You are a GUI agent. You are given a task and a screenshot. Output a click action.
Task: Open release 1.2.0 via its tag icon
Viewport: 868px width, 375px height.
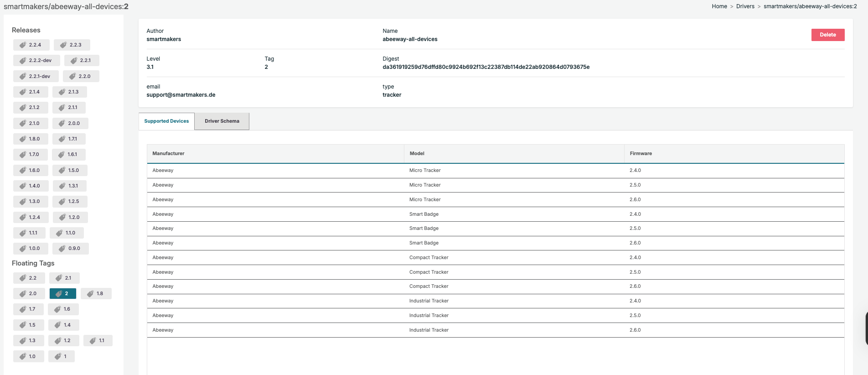click(62, 217)
